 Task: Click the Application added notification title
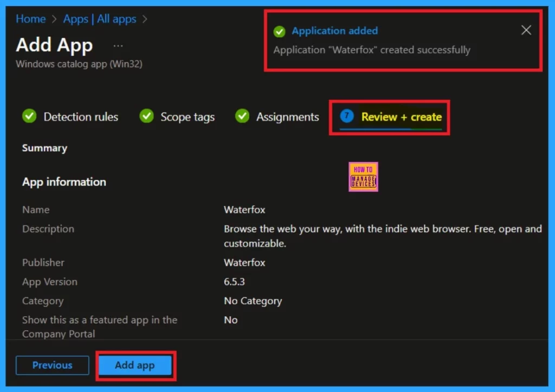coord(334,31)
